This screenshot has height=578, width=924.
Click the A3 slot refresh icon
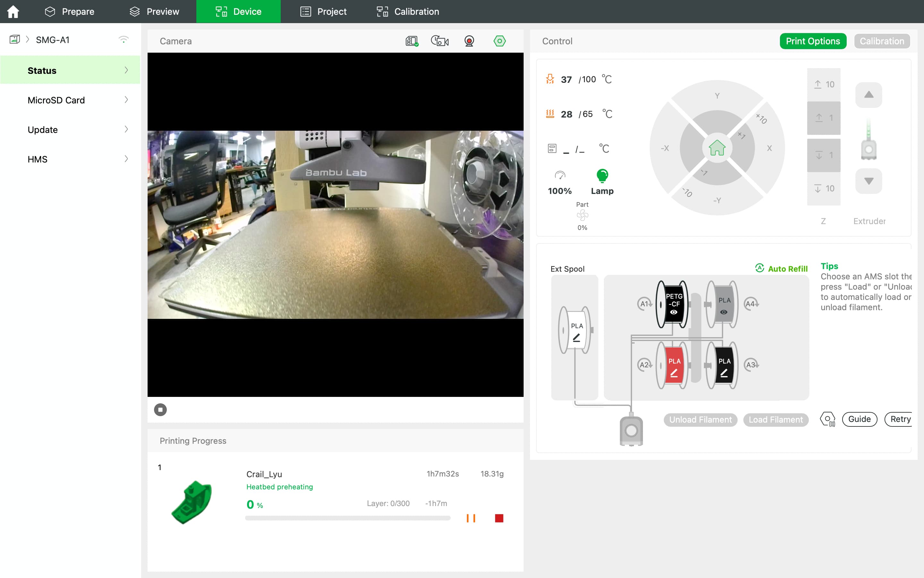click(751, 365)
